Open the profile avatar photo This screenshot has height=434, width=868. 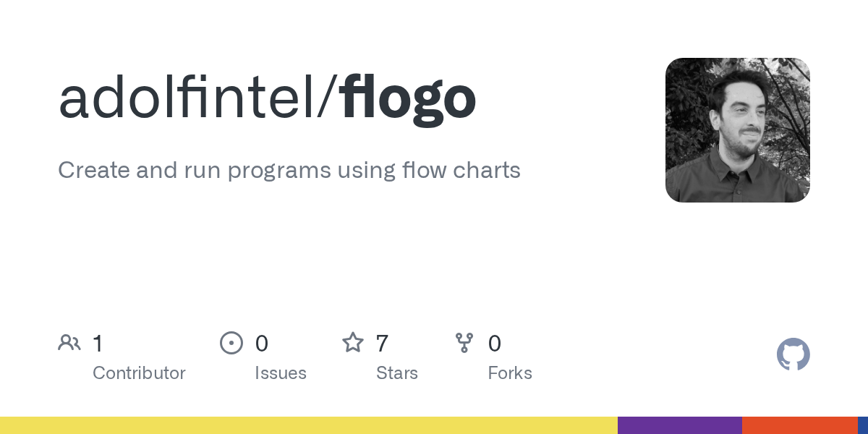click(x=737, y=130)
